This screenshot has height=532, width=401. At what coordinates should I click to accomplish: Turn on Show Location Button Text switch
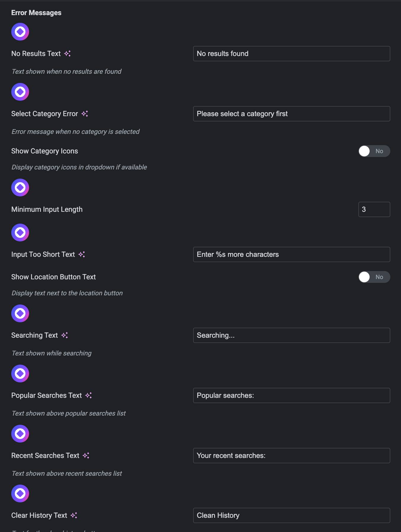pyautogui.click(x=374, y=277)
